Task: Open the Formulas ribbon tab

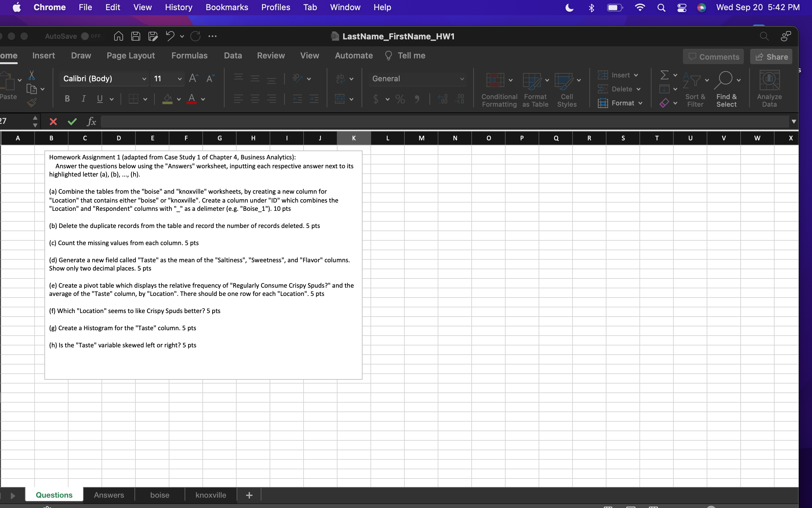Action: point(190,56)
